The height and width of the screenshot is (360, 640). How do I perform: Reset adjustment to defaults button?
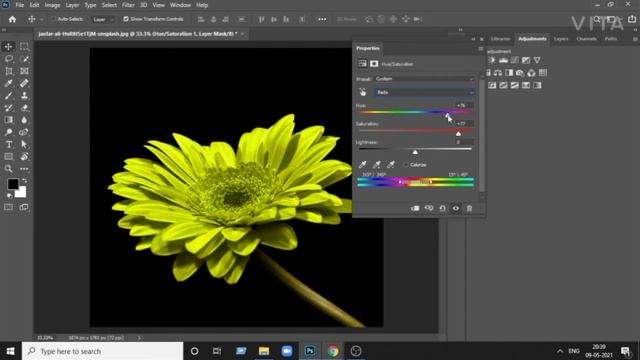tap(442, 208)
